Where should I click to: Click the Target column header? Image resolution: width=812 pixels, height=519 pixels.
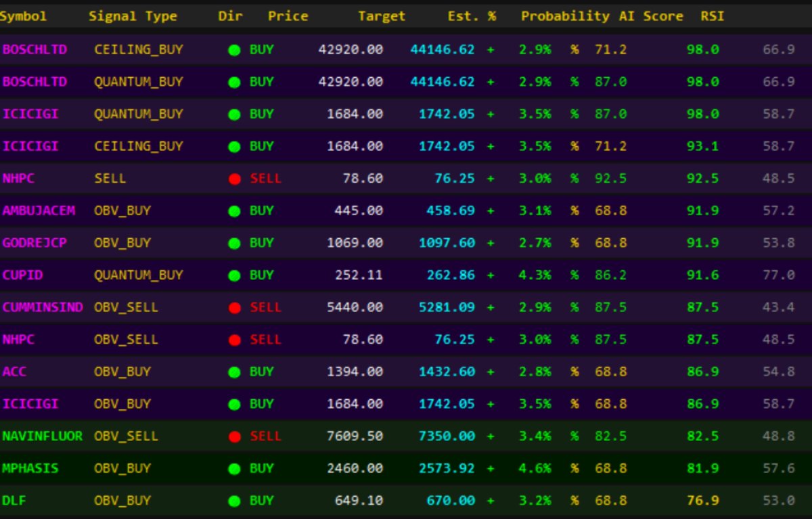(x=382, y=16)
